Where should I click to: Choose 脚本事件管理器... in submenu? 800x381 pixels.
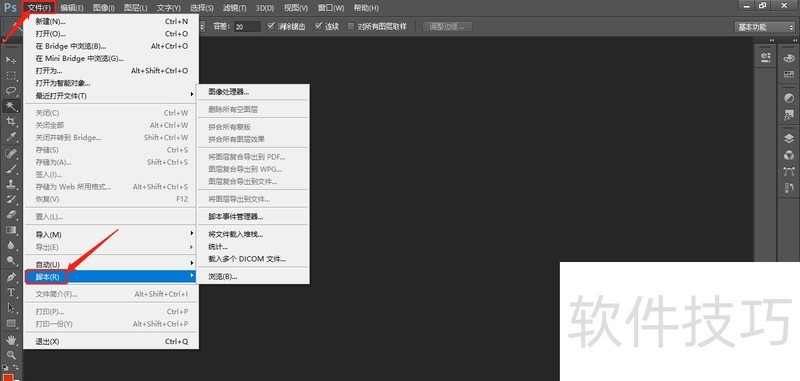pos(253,217)
